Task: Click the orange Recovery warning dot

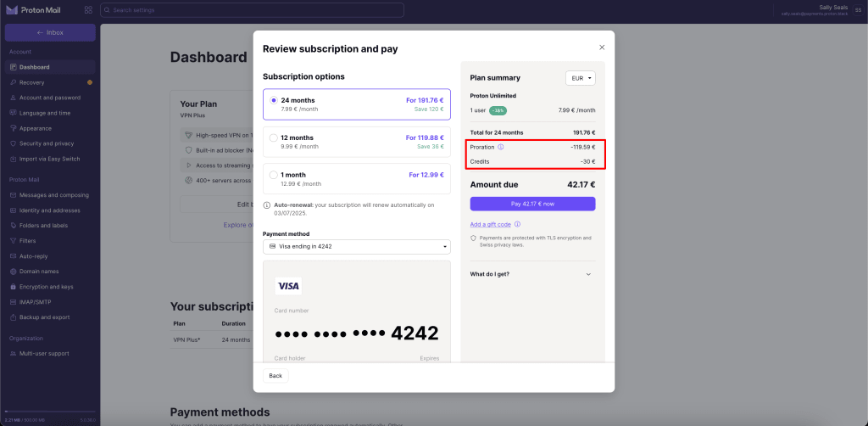Action: point(90,82)
